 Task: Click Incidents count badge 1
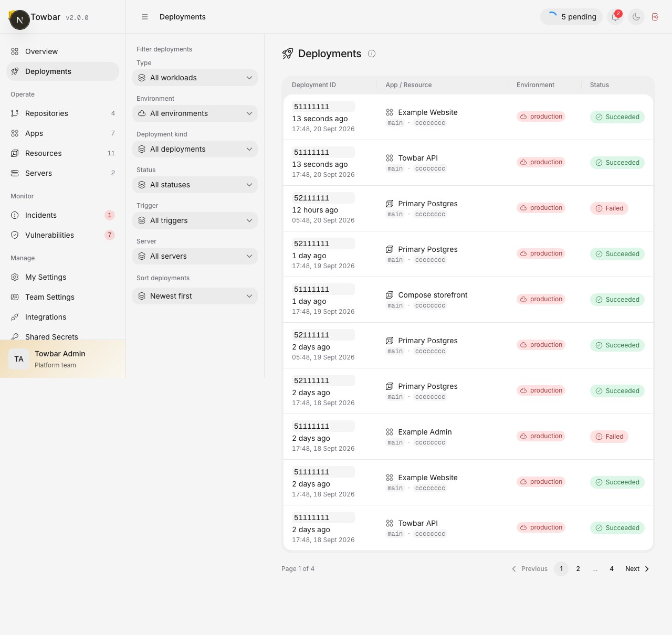coord(110,215)
